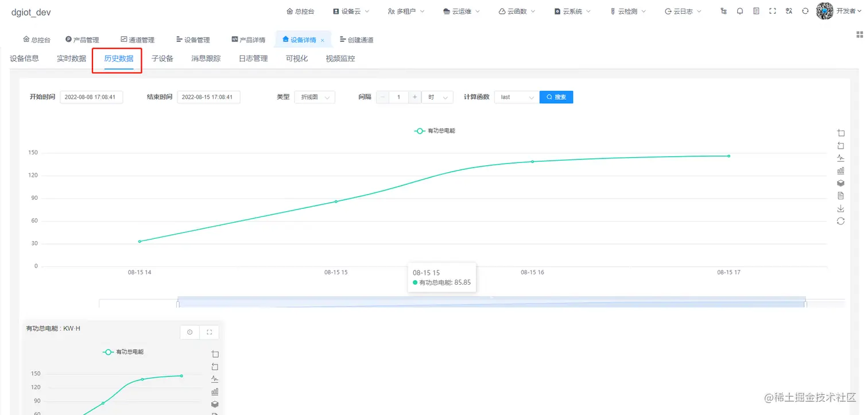Decrease the interval with minus button
This screenshot has height=415, width=868.
[x=382, y=97]
